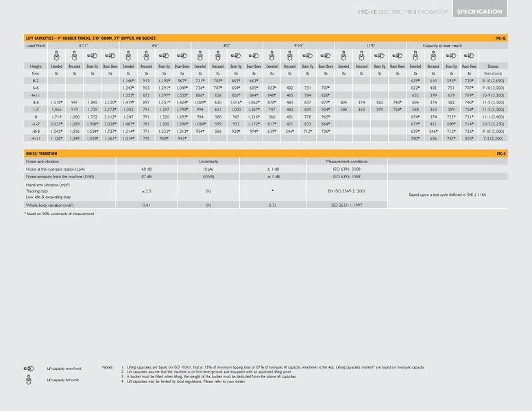Click full-circle icon above Retracted under 8'2"
The image size is (532, 411).
click(218, 56)
